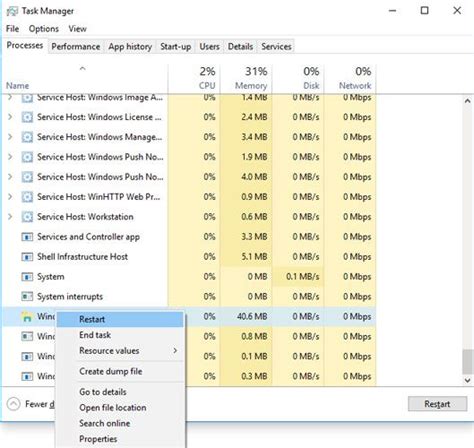Sort processes by the Disk column header
The width and height of the screenshot is (474, 448).
tap(298, 79)
